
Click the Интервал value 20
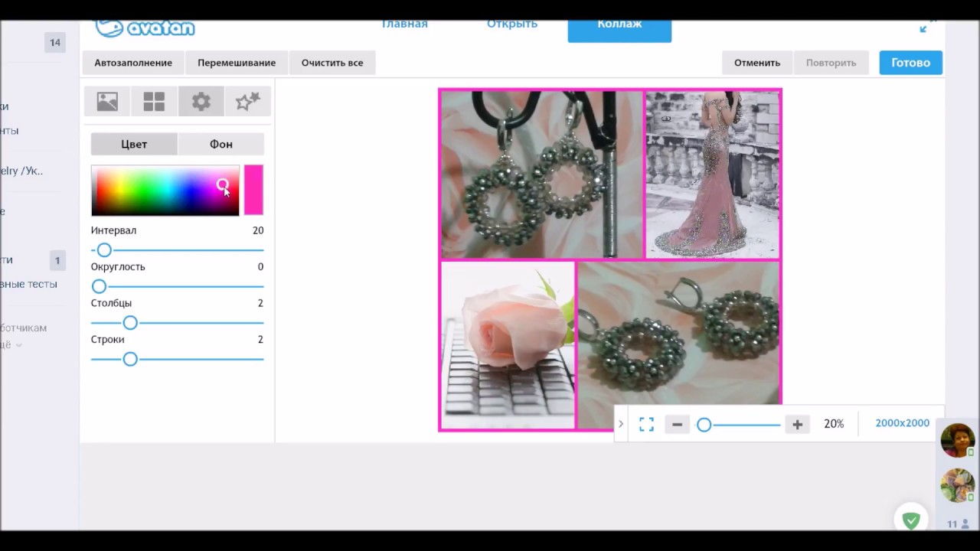click(258, 230)
